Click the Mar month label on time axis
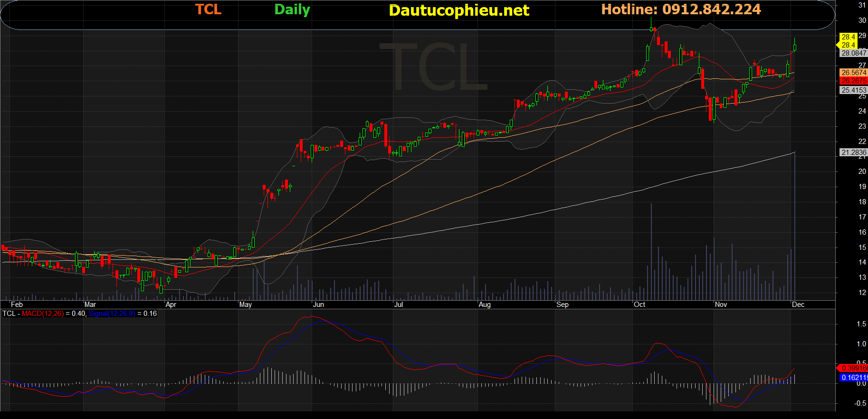This screenshot has height=419, width=868. tap(90, 305)
